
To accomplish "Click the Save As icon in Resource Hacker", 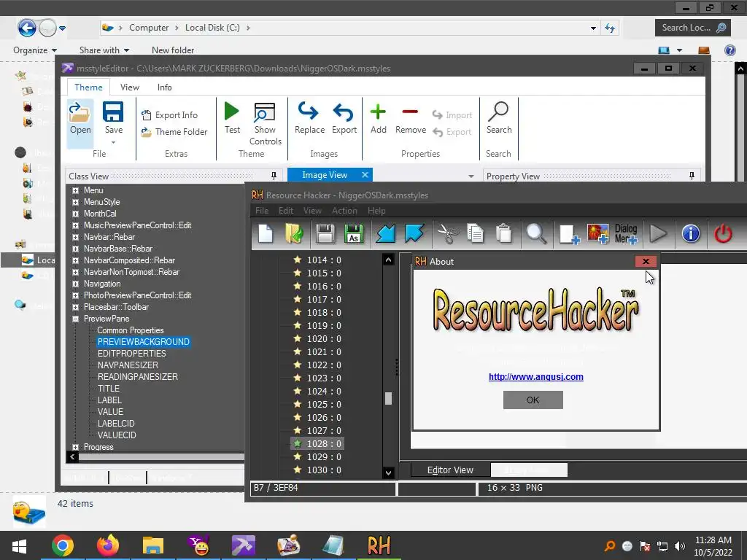I will point(354,234).
